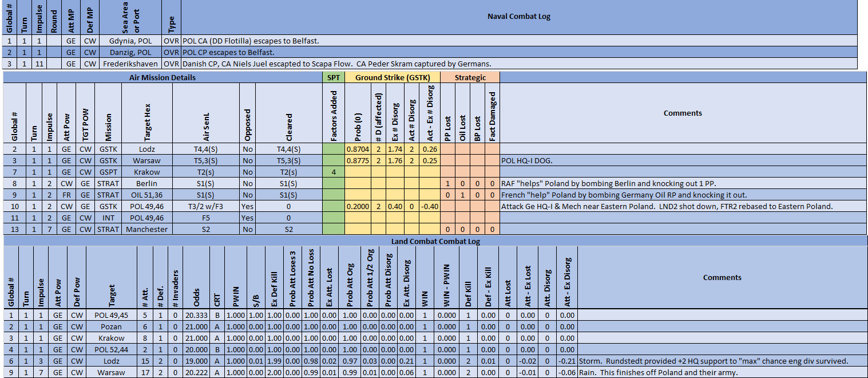868x378 pixels.
Task: Click the '17' attackers cell in the Warsaw row
Action: [145, 372]
